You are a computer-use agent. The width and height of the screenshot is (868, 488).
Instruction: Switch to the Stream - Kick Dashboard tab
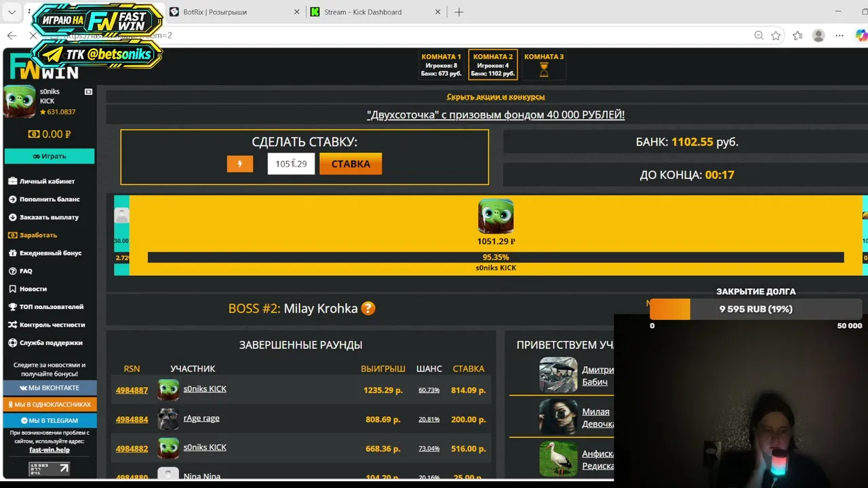[x=376, y=12]
